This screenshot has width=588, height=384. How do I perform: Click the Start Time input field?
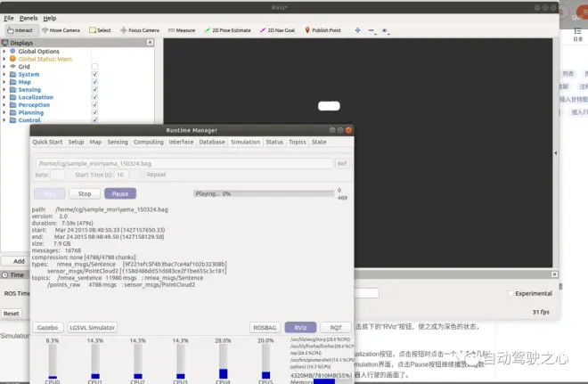pos(121,175)
